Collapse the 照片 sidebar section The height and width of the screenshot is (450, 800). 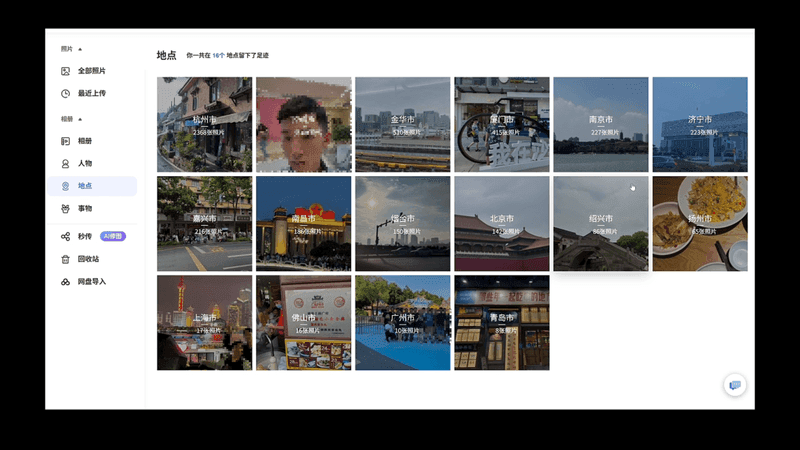coord(80,48)
